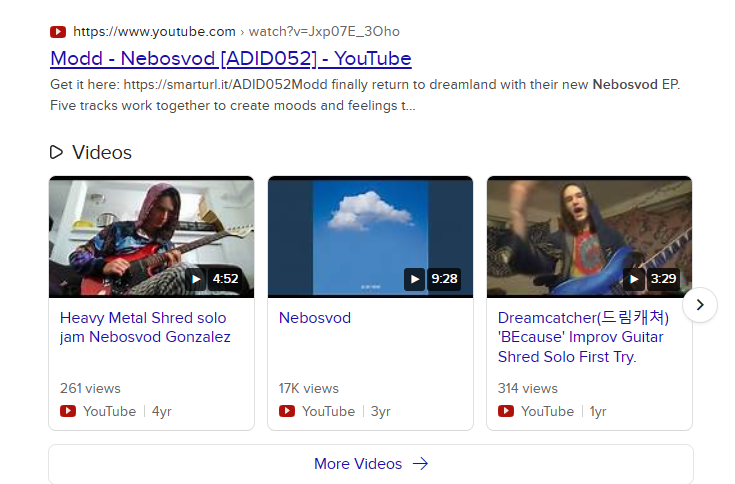Screen dimensions: 735x484
Task: Open the Heavy Metal Shred solo jam title link
Action: point(145,327)
